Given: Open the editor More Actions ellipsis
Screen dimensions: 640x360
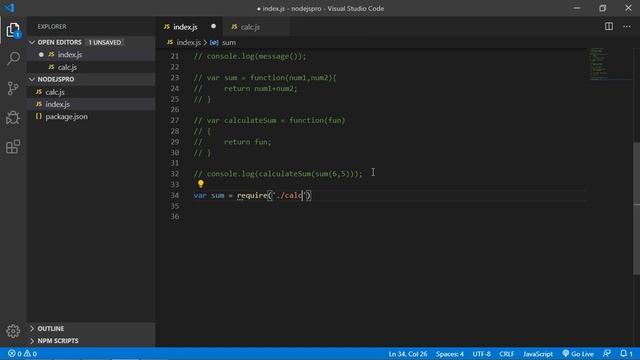Looking at the screenshot, I should 627,27.
